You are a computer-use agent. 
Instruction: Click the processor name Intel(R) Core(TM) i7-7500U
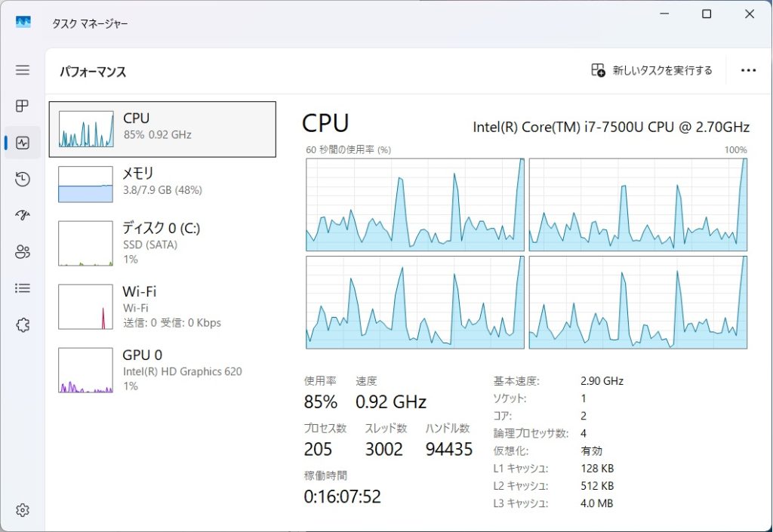point(611,127)
